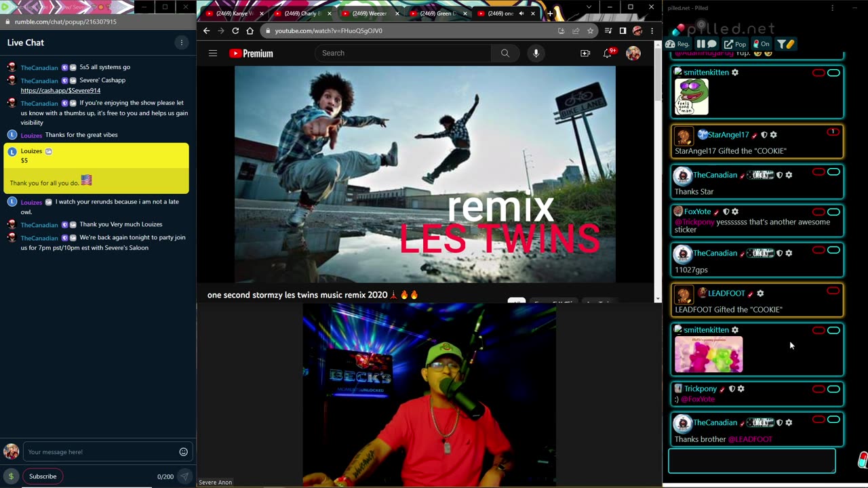Click the teal pill on Trickpony's message
The height and width of the screenshot is (488, 868).
click(833, 389)
